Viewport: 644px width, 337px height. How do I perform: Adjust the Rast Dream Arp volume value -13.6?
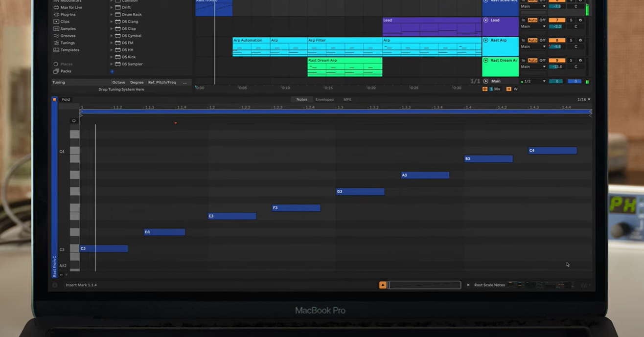click(x=556, y=67)
